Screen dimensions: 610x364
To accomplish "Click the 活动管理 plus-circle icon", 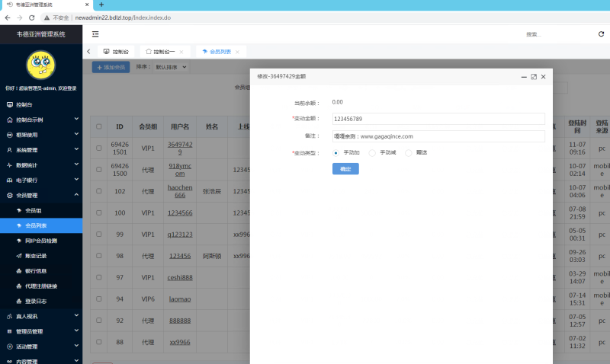I will 10,346.
